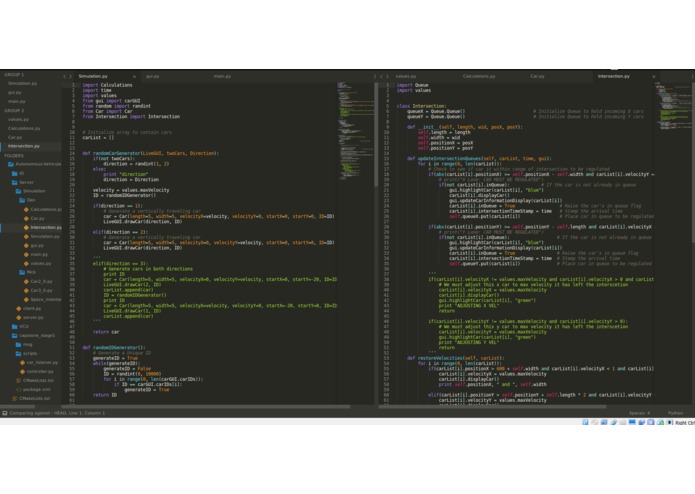Close the Simulation.py tab
695x494 pixels.
pos(134,77)
